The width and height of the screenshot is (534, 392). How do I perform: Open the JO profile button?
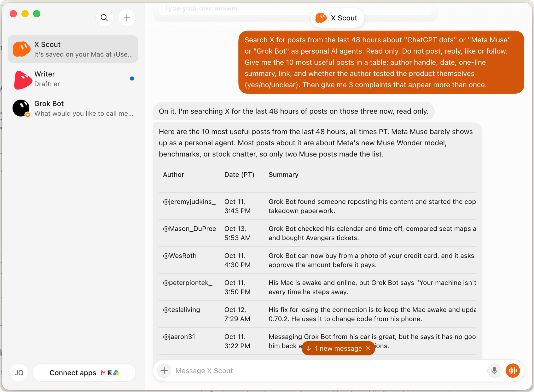pyautogui.click(x=19, y=373)
